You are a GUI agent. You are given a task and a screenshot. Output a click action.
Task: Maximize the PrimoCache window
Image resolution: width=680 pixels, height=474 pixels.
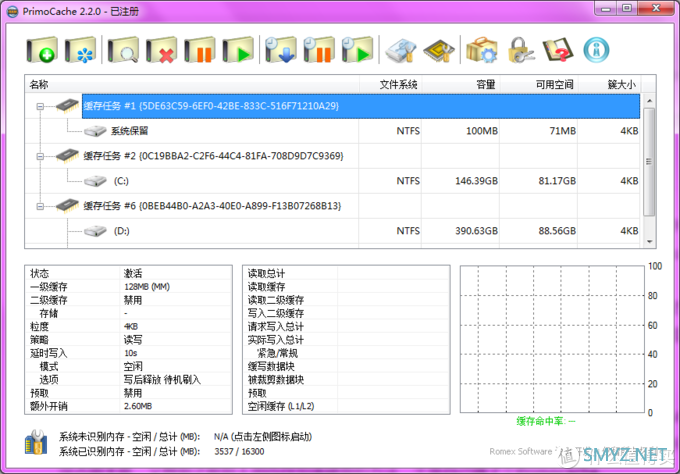click(627, 8)
